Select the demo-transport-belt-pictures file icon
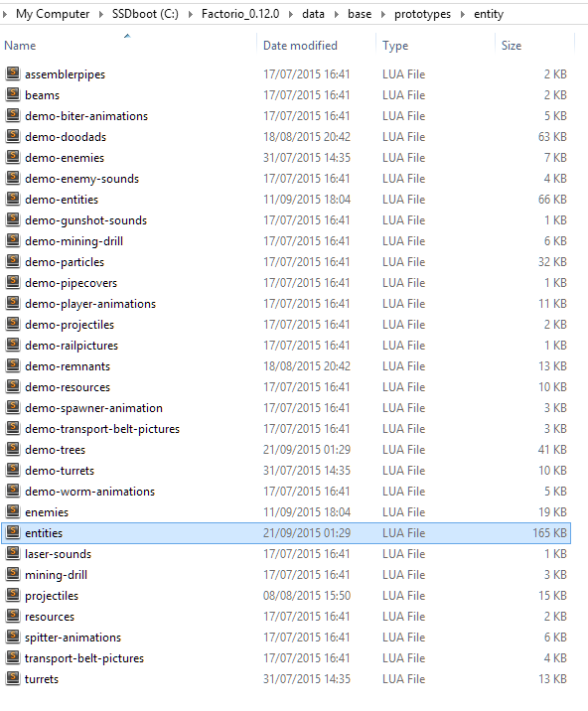This screenshot has height=711, width=588. [13, 428]
